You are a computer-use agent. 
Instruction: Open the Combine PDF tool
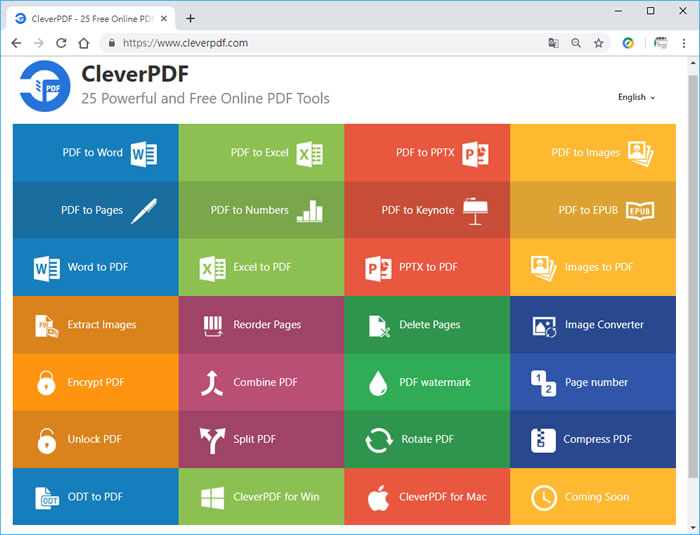tap(265, 382)
